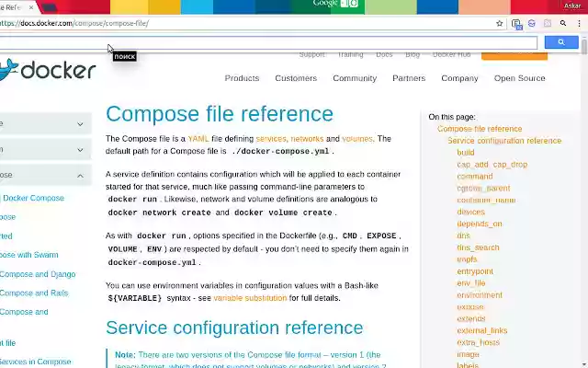This screenshot has width=588, height=368.
Task: Focus the page search input field
Action: pos(268,42)
